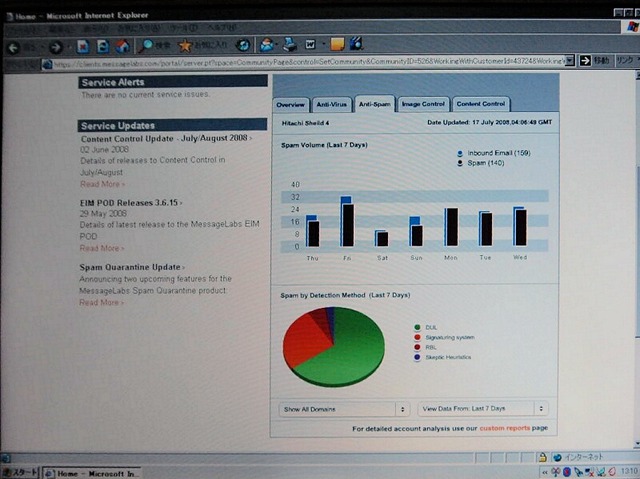
Task: Click the History icon
Action: [243, 45]
